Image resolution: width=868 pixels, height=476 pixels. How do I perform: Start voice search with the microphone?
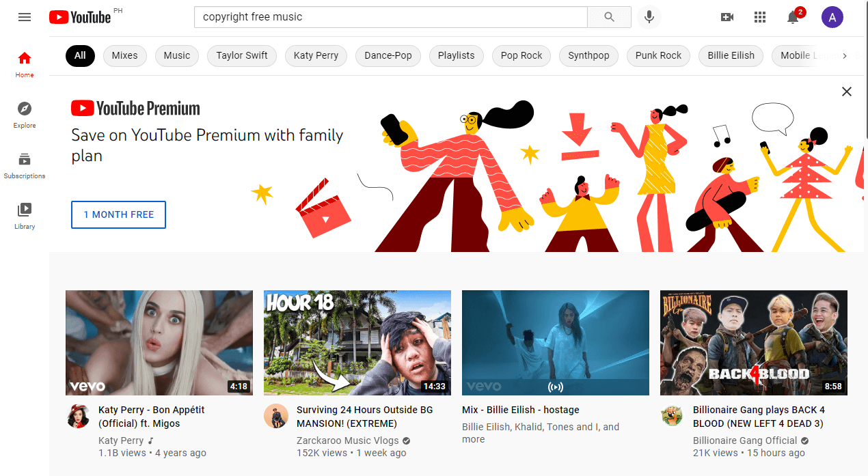[649, 17]
